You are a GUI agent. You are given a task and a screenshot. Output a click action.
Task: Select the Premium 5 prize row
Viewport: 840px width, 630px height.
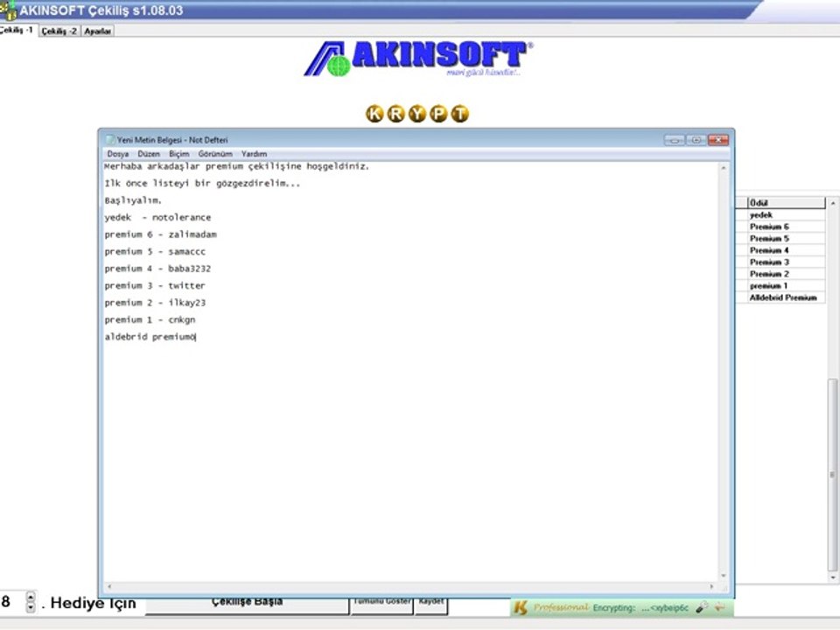(787, 238)
